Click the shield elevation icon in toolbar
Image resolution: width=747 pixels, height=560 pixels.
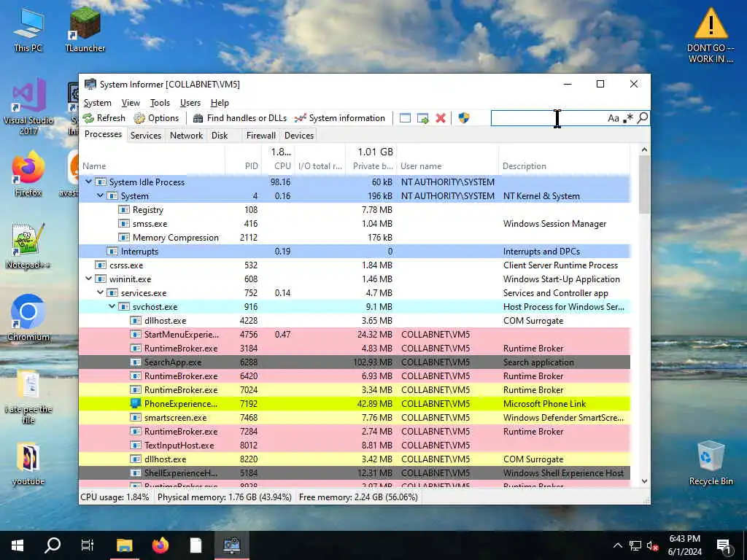click(x=464, y=118)
